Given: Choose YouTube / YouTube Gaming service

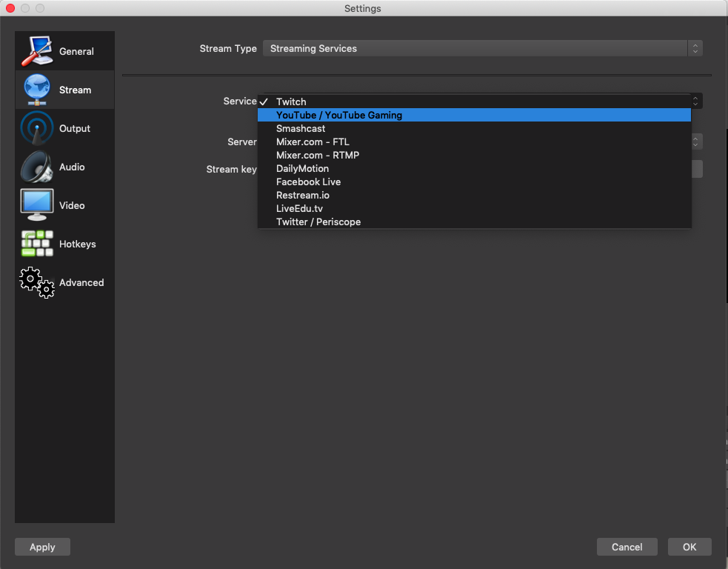Looking at the screenshot, I should click(x=475, y=115).
